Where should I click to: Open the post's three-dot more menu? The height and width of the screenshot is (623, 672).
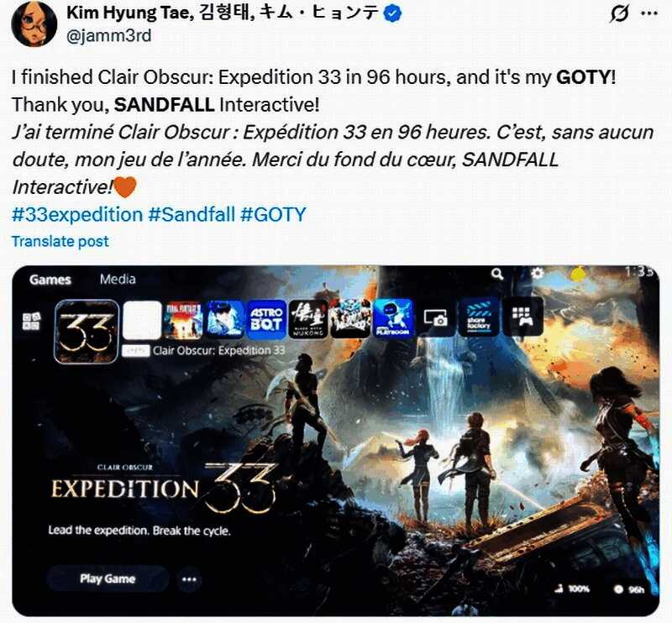[648, 13]
